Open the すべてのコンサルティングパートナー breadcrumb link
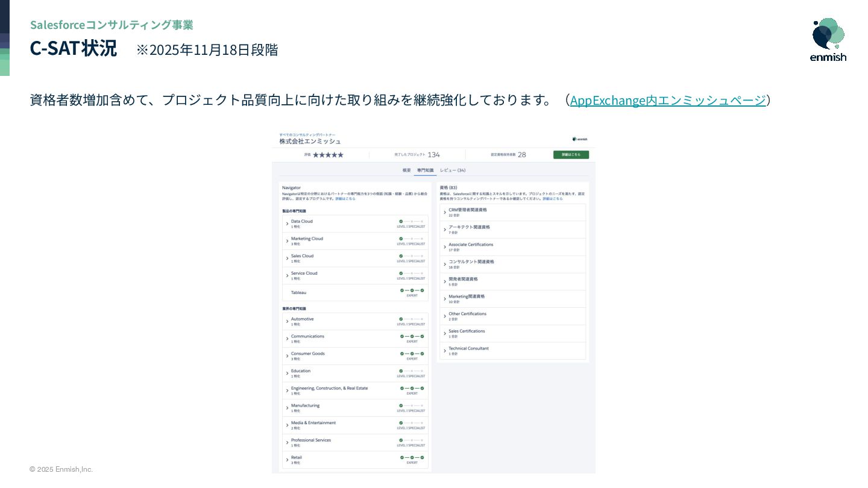Screen dimensions: 868x488 (x=307, y=135)
